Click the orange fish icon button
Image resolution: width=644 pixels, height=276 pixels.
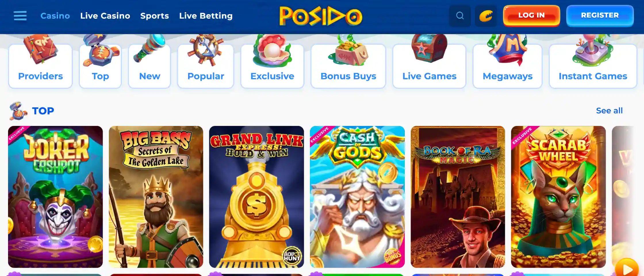486,16
